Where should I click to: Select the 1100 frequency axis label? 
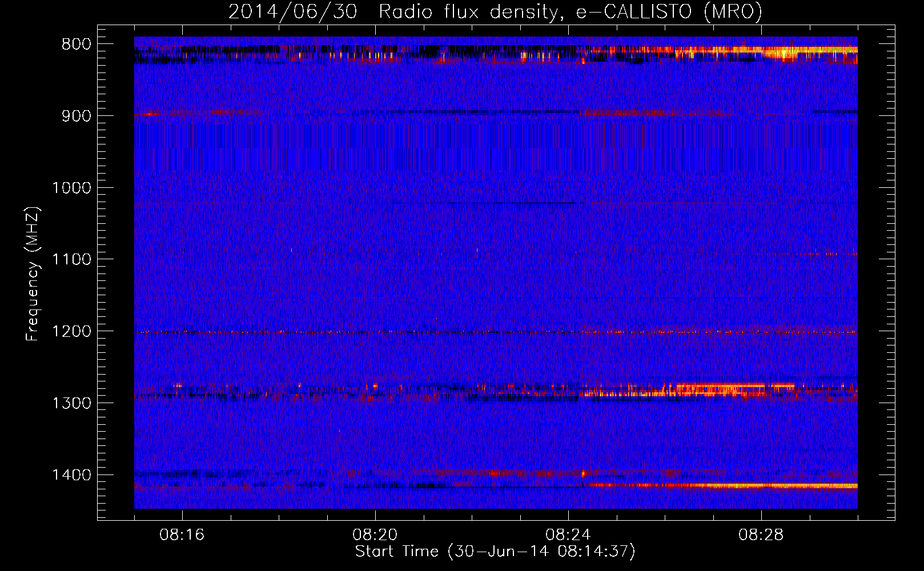tap(71, 260)
